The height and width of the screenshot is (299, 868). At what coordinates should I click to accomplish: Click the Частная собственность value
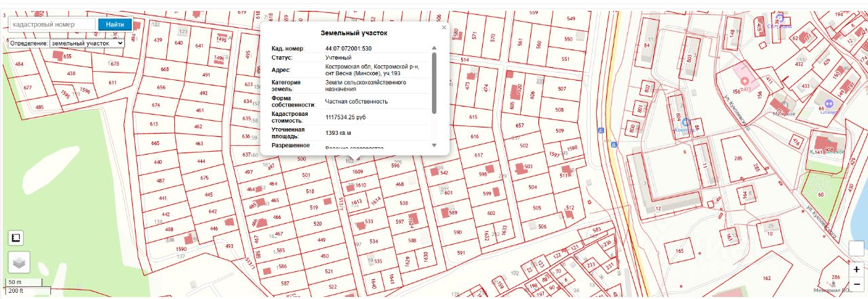(x=357, y=101)
